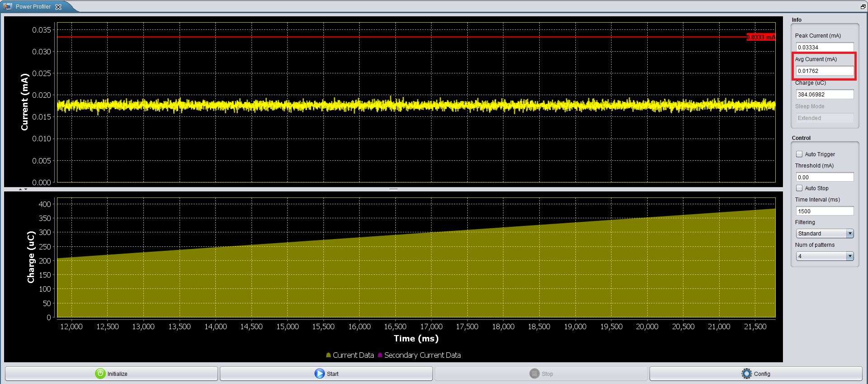Click the Threshold (mA) input field
This screenshot has width=868, height=384.
tap(825, 177)
